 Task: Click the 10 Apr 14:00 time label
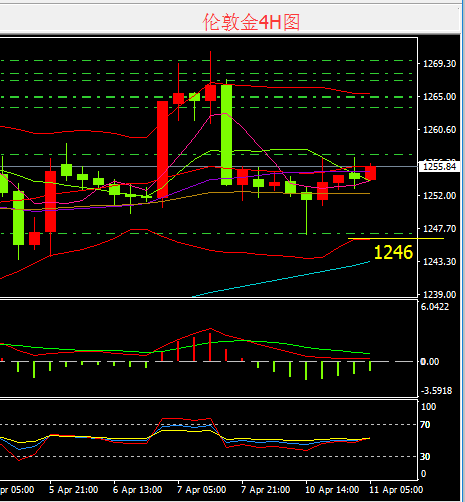coord(332,490)
